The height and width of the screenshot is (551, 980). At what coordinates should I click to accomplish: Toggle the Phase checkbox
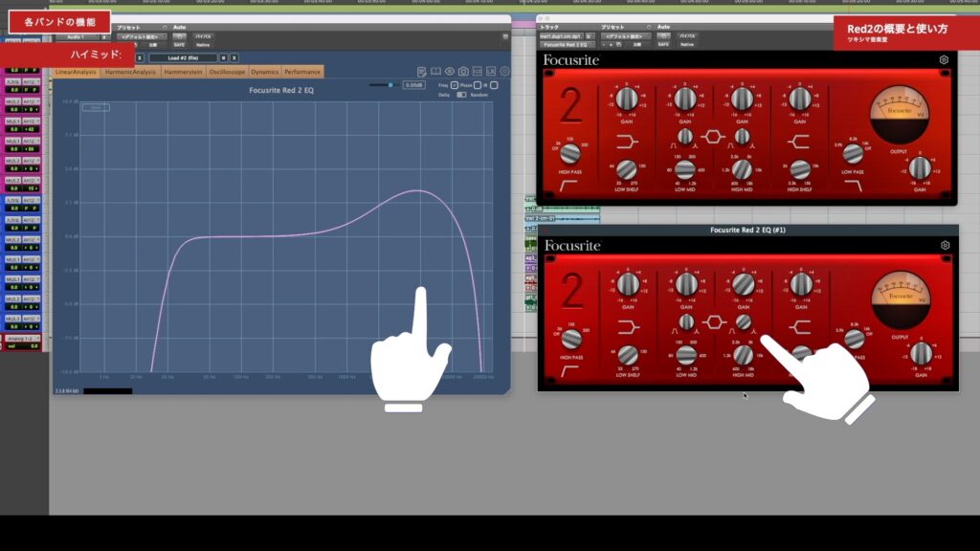point(478,85)
